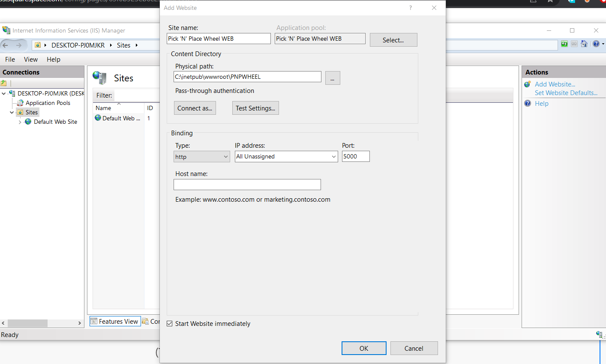Click the Add Website globe icon in Actions
This screenshot has width=606, height=364.
528,84
